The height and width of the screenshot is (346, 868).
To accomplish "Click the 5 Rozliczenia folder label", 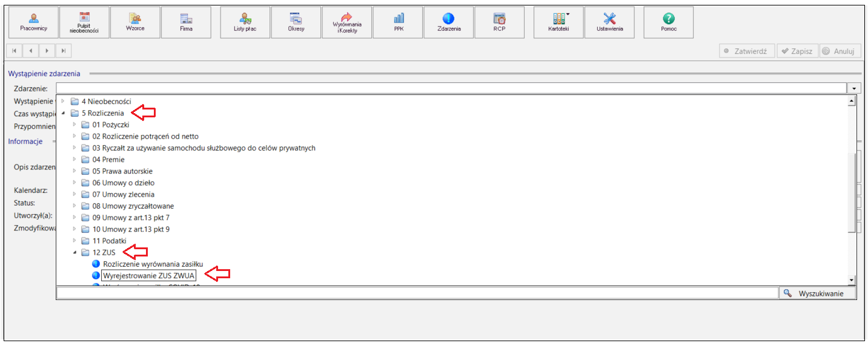I will tap(102, 113).
